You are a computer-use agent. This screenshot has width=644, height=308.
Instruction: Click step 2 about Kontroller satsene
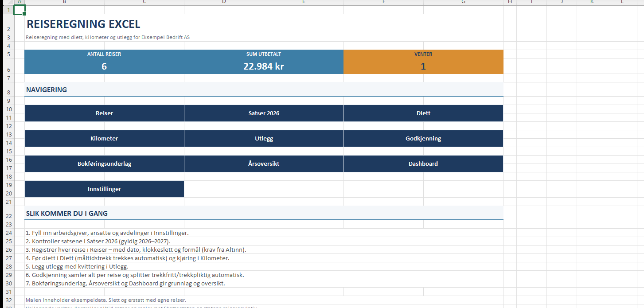click(98, 241)
